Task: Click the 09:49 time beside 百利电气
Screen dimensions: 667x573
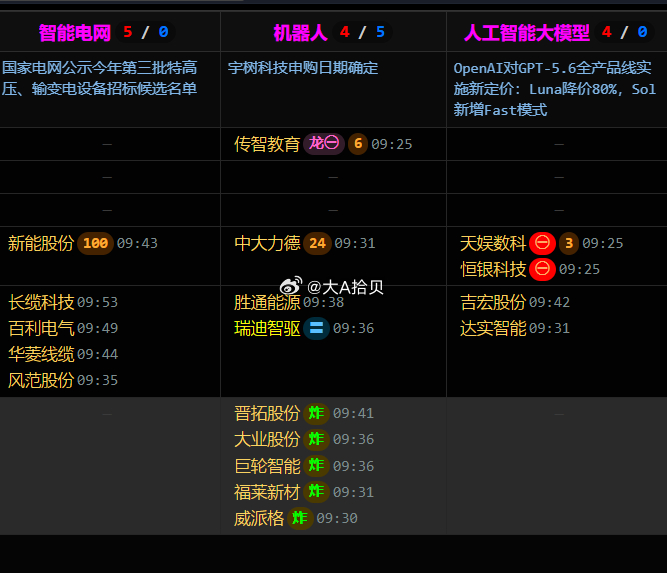Action: pyautogui.click(x=97, y=328)
